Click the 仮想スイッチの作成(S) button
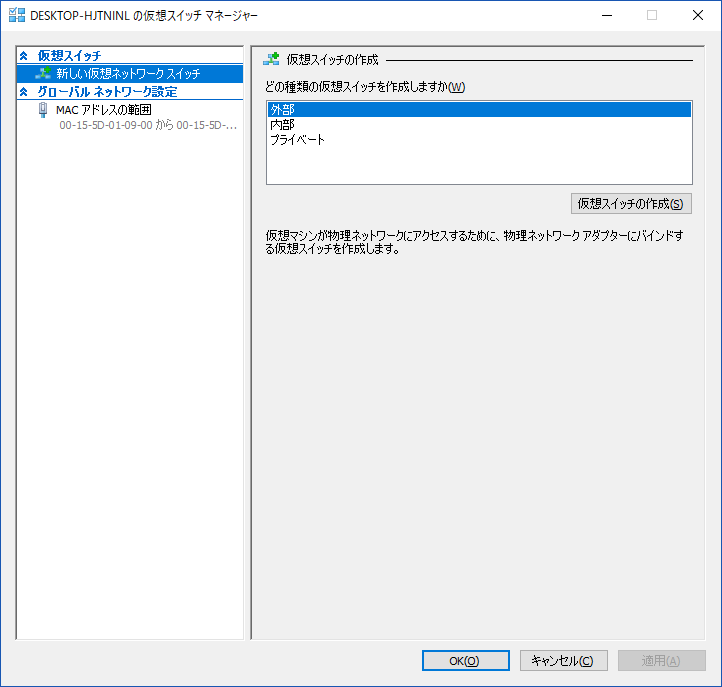The height and width of the screenshot is (687, 722). pyautogui.click(x=631, y=204)
